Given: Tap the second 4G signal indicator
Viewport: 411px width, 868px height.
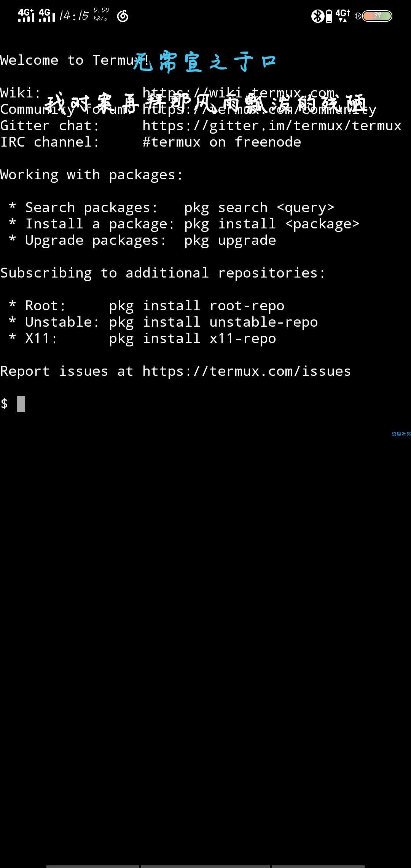Looking at the screenshot, I should (46, 15).
